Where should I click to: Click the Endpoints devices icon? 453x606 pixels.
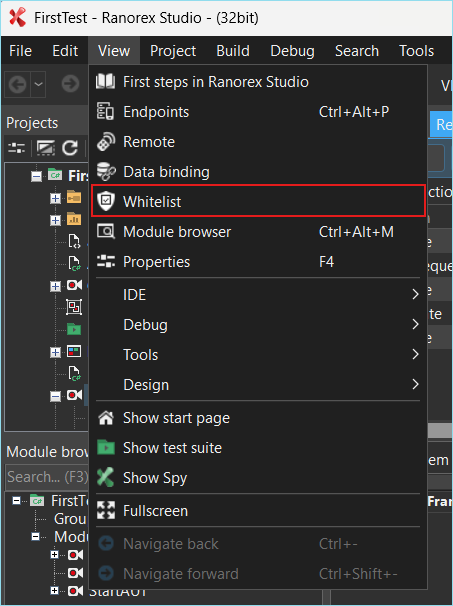point(105,111)
